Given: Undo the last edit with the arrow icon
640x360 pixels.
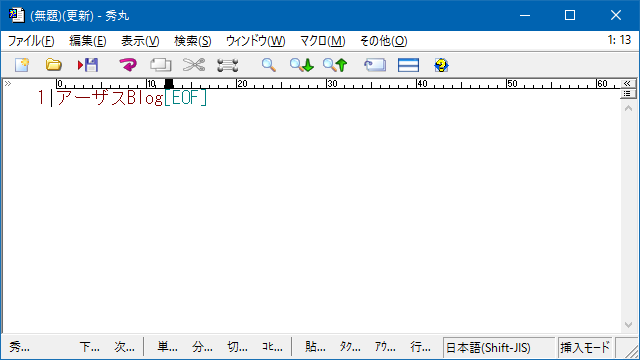Looking at the screenshot, I should tap(128, 65).
